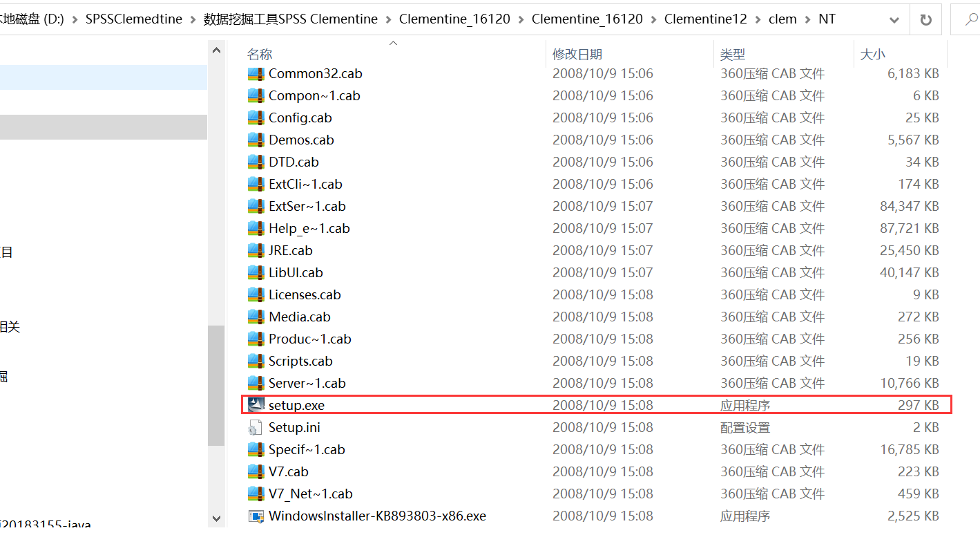Screen dimensions: 980x535
Task: Click the navigation pane scrollbar thumb
Action: (216, 385)
